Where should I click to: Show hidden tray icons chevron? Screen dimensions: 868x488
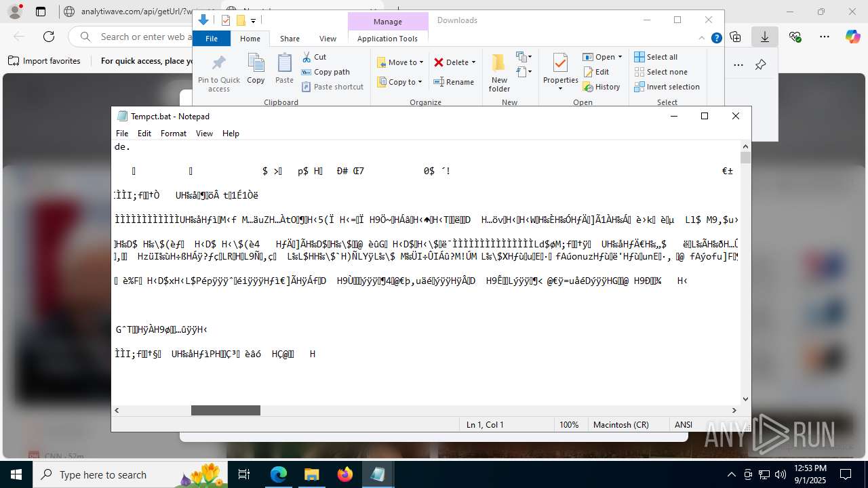731,474
